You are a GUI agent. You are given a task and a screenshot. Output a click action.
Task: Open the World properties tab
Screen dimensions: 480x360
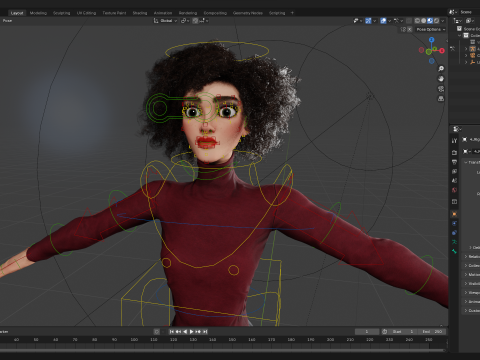[454, 190]
